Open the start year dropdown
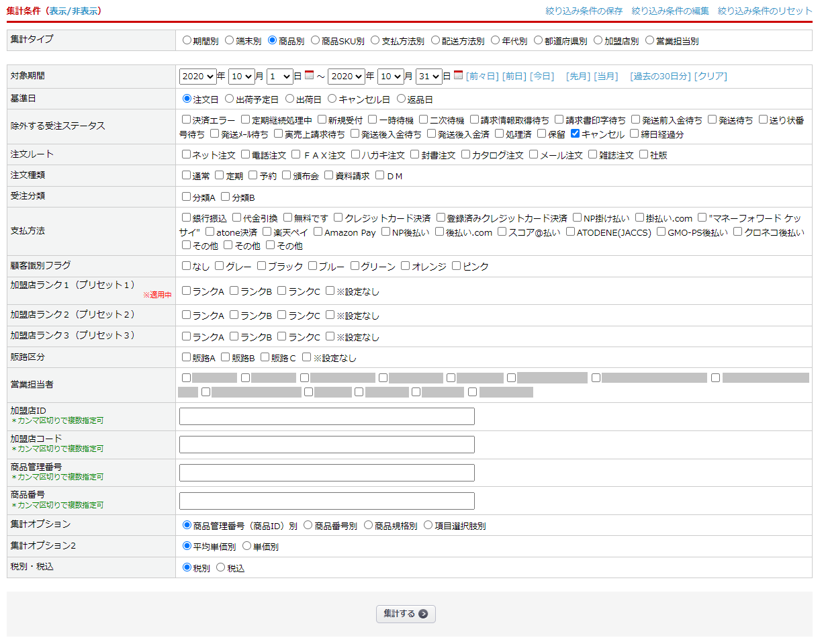This screenshot has height=644, width=824. pos(197,77)
